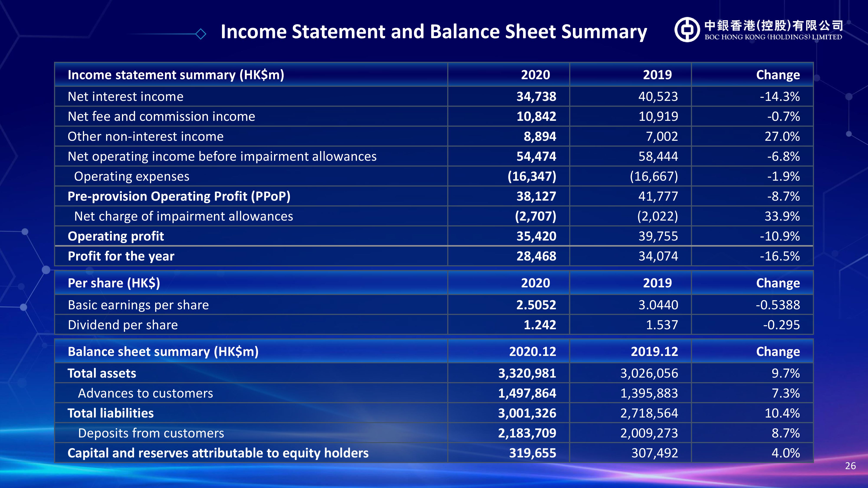Select the 1,497,864 value
Viewport: 868px width, 488px height.
coord(527,393)
